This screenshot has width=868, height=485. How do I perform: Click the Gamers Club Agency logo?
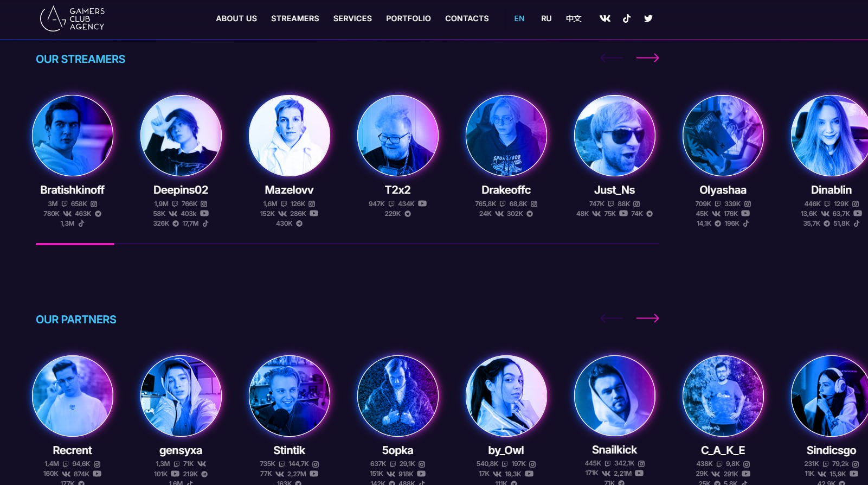pyautogui.click(x=72, y=18)
